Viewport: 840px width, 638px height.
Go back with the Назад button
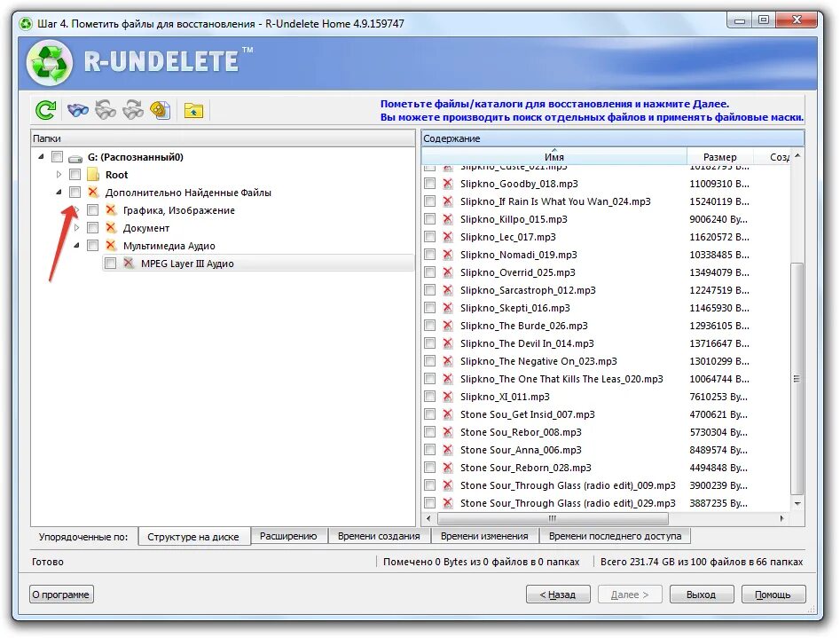click(558, 594)
